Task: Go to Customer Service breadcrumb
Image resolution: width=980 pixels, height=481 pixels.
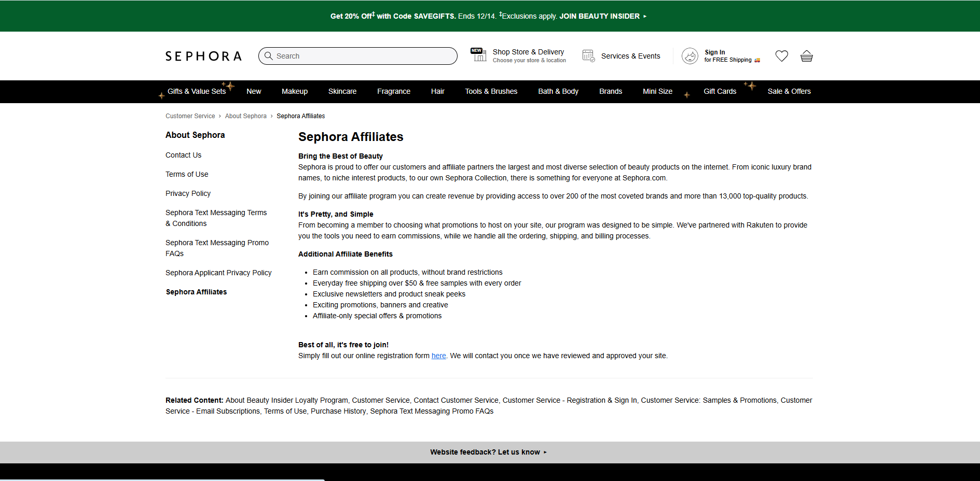Action: [x=190, y=116]
